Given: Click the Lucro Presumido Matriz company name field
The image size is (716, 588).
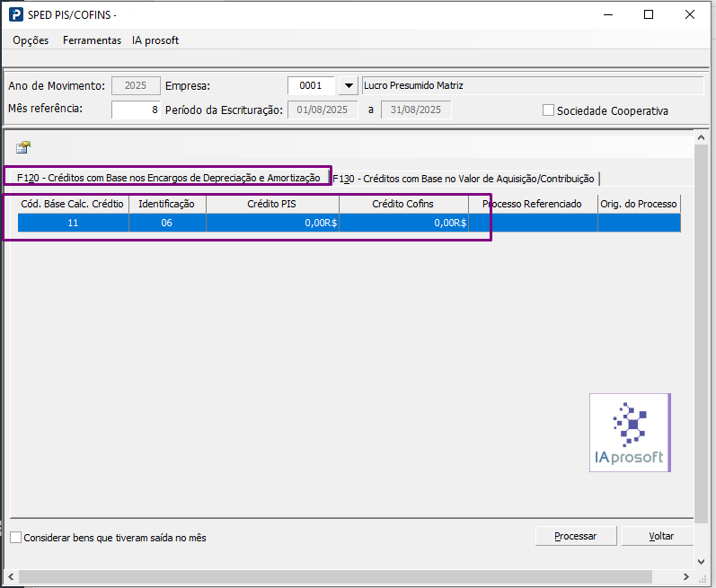Looking at the screenshot, I should pyautogui.click(x=533, y=85).
